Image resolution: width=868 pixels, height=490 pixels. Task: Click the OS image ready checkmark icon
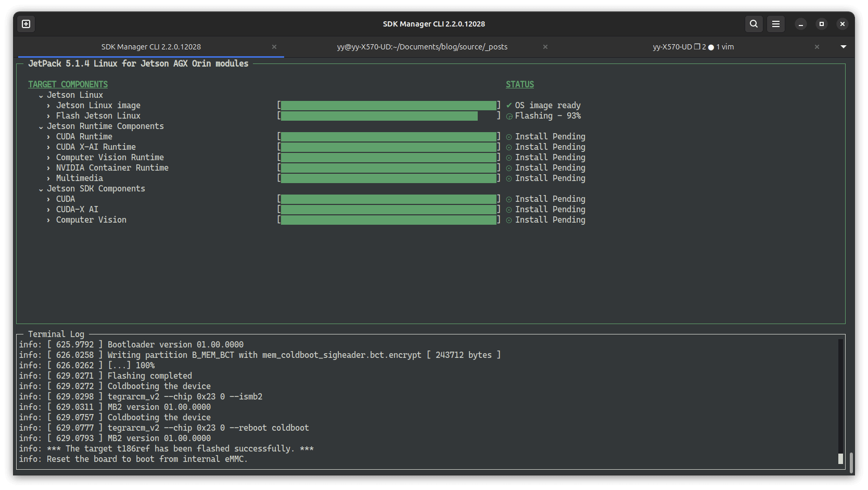click(x=509, y=106)
